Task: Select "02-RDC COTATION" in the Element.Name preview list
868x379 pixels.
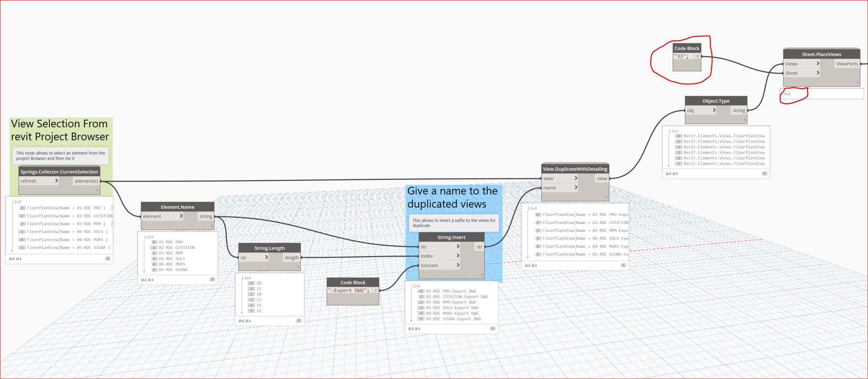Action: pos(176,247)
